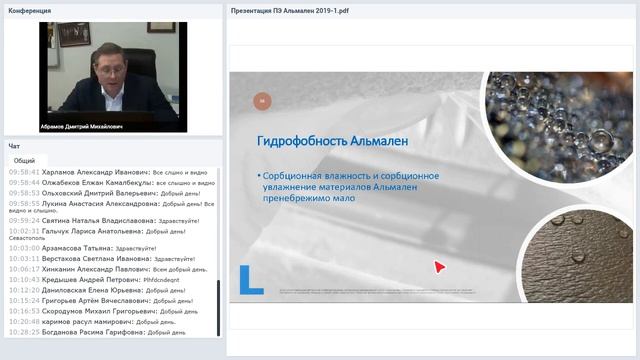
Task: Click the blue L logo on slide
Action: point(251,280)
